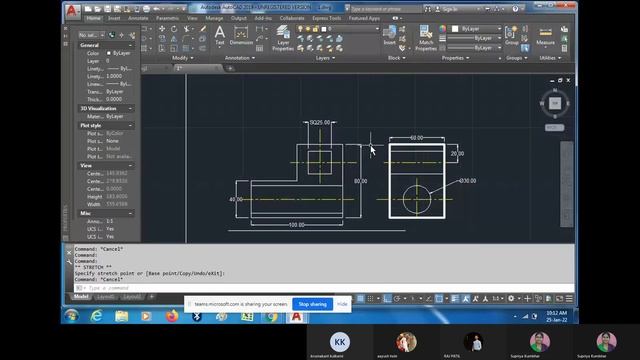Expand the Annotation panel dropdown
The image size is (640, 360).
[x=240, y=58]
